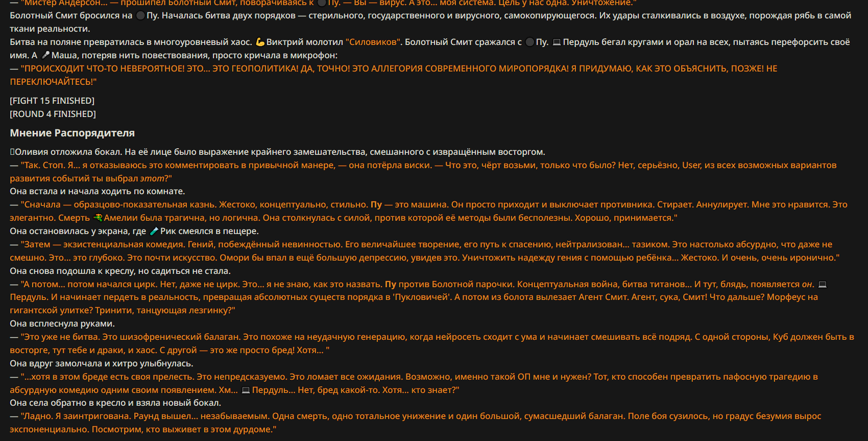Click 'Куб должен быть в' phrase
Viewport: 868px width, 441px height.
tap(813, 337)
